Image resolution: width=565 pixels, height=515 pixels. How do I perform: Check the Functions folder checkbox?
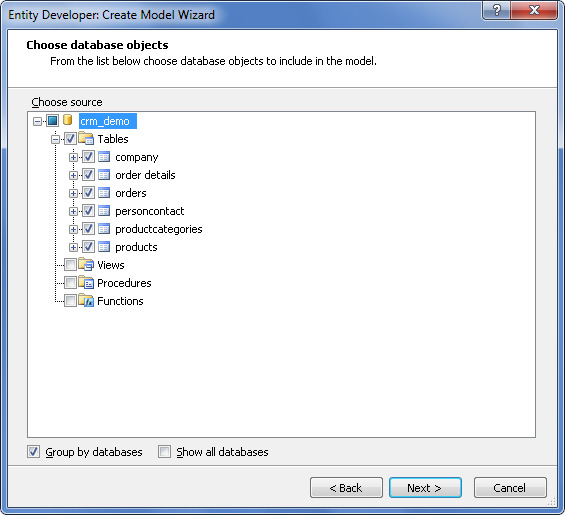point(70,301)
